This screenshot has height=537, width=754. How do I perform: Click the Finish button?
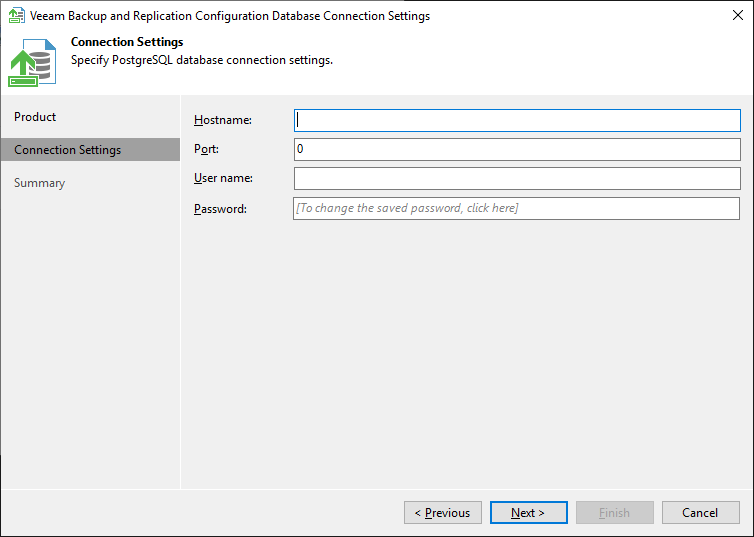615,512
